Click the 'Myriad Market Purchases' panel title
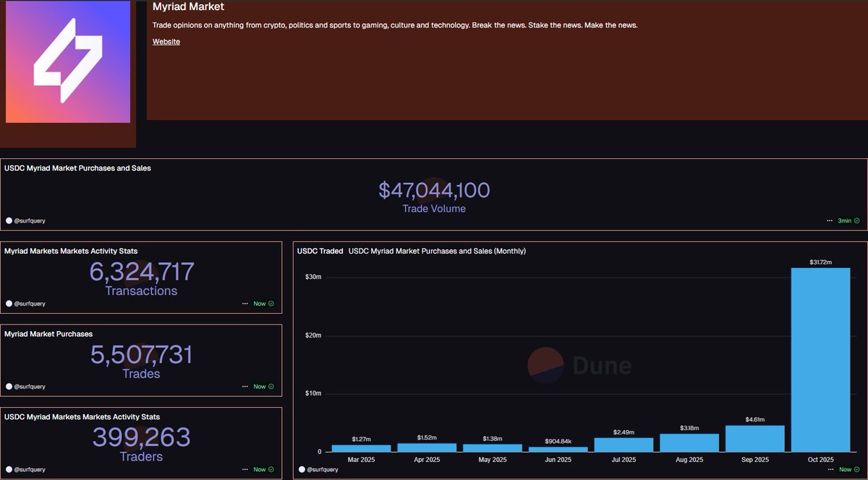The height and width of the screenshot is (480, 868). [x=48, y=334]
